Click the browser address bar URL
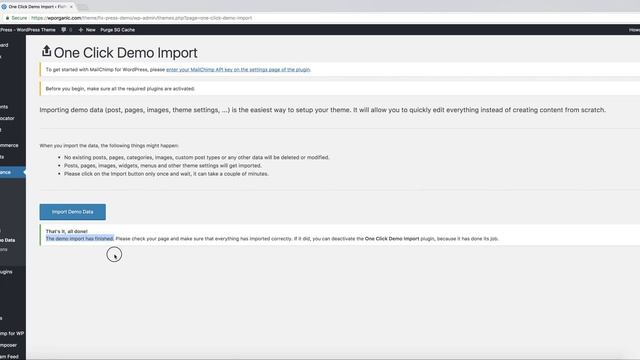 (142, 18)
